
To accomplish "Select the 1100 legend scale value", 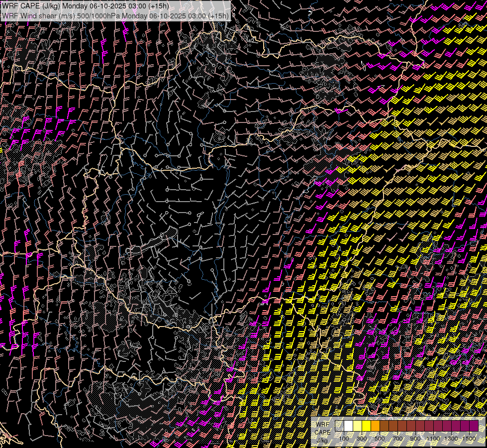I will tap(433, 439).
